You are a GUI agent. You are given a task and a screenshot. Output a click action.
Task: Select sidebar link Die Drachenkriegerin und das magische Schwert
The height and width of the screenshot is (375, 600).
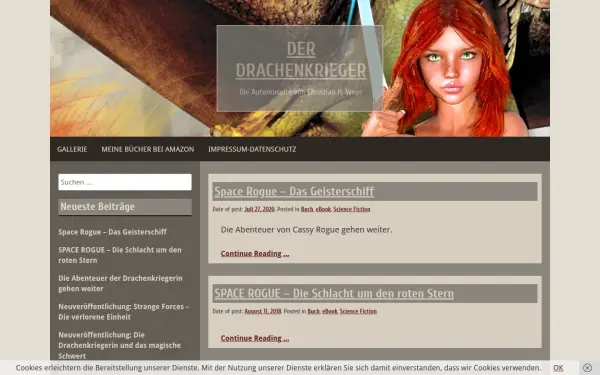click(x=119, y=345)
